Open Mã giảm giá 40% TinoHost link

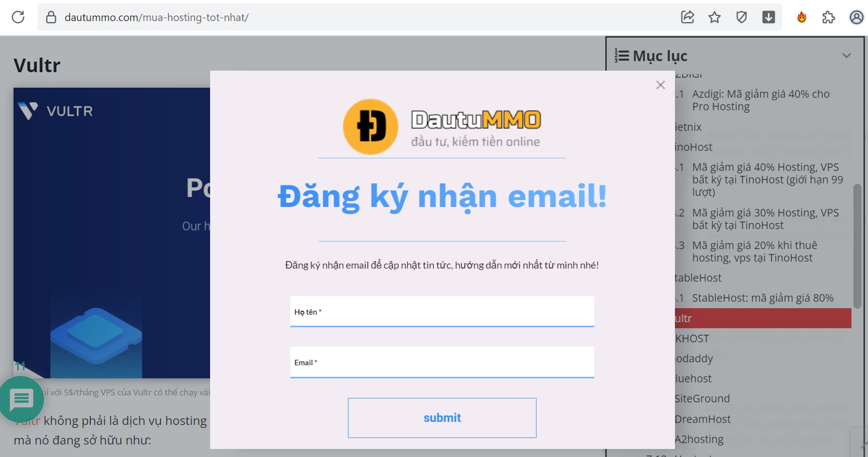767,179
